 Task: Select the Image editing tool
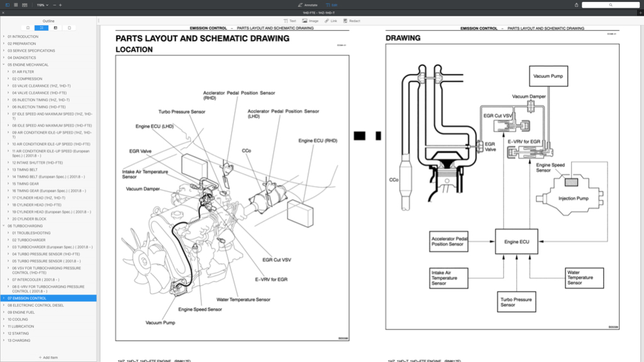point(311,21)
